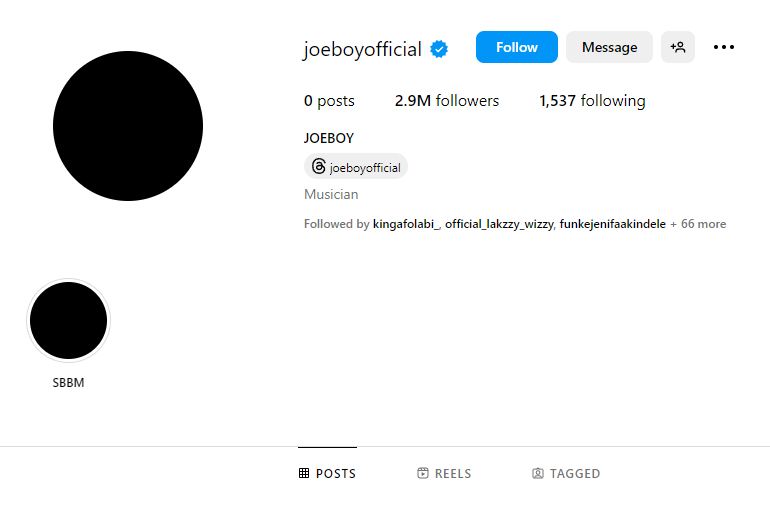770x524 pixels.
Task: Open the SBBM story highlight
Action: point(68,321)
